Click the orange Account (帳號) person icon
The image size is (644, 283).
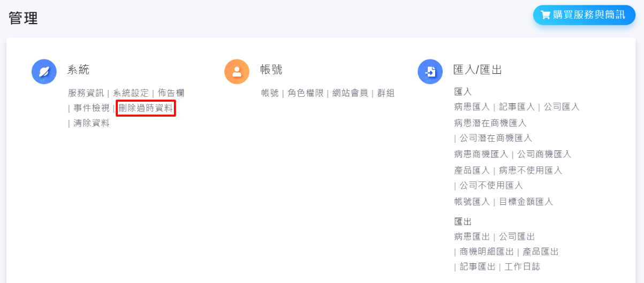pos(237,72)
